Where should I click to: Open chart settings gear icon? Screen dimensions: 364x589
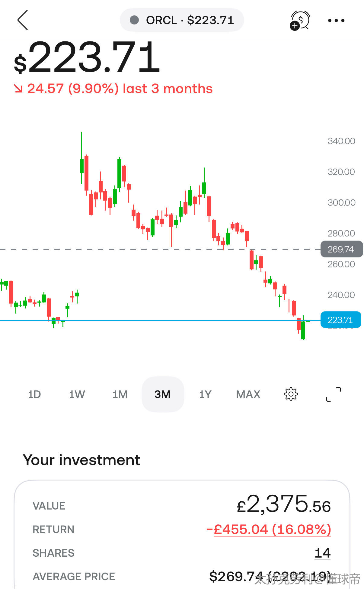tap(291, 394)
